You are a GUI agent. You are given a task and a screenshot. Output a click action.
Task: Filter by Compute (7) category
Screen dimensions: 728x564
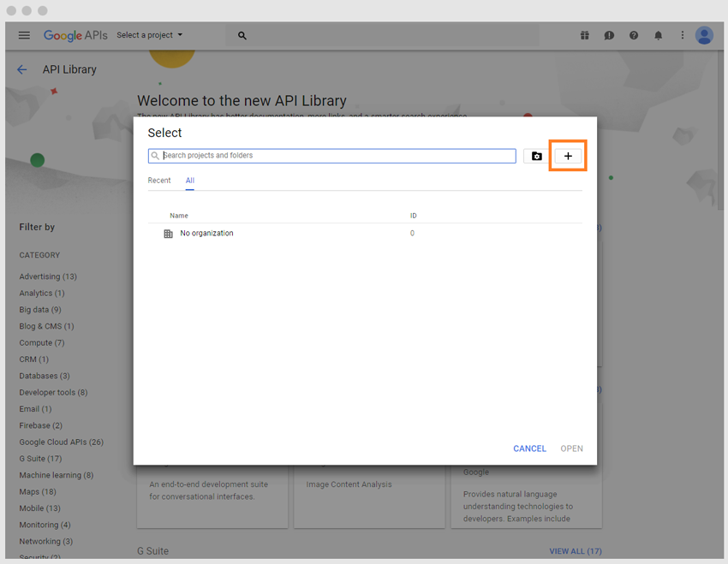pyautogui.click(x=42, y=342)
